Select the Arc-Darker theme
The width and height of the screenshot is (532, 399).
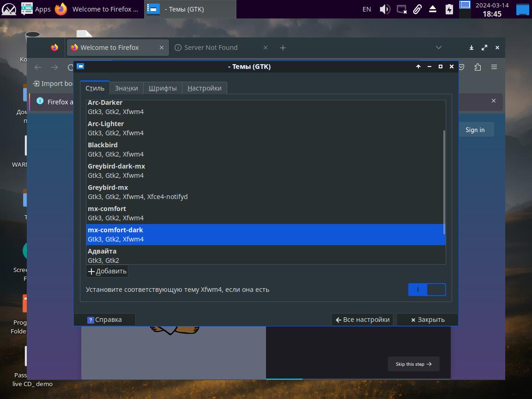coord(266,107)
